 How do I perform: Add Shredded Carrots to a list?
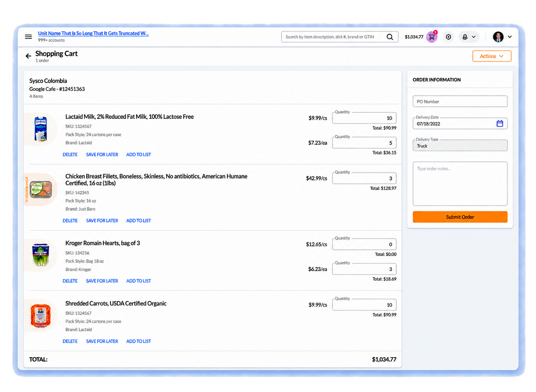click(139, 341)
